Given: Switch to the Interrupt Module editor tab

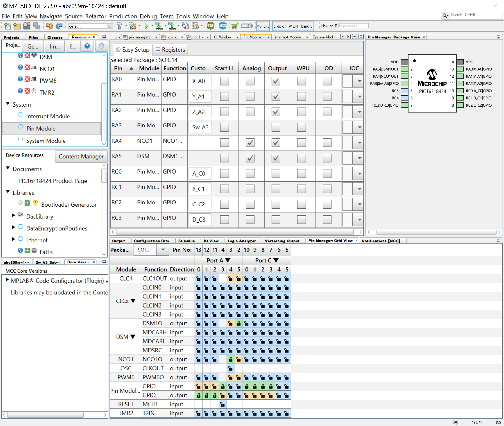Looking at the screenshot, I should pyautogui.click(x=287, y=37).
